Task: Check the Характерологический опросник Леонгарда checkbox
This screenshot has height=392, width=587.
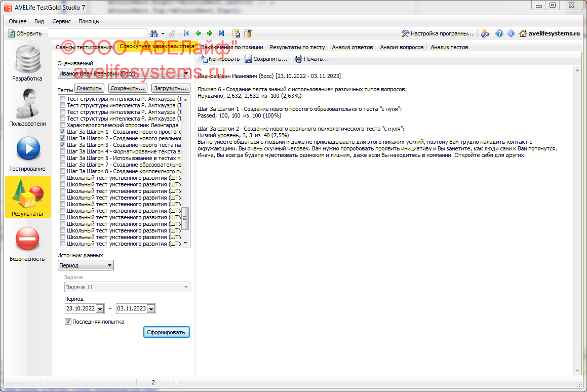Action: click(62, 125)
